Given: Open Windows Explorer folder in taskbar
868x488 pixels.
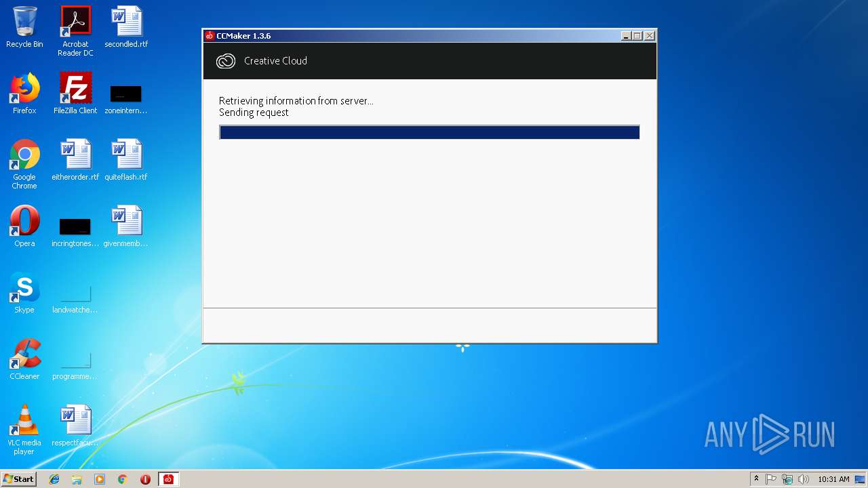Looking at the screenshot, I should tap(77, 479).
